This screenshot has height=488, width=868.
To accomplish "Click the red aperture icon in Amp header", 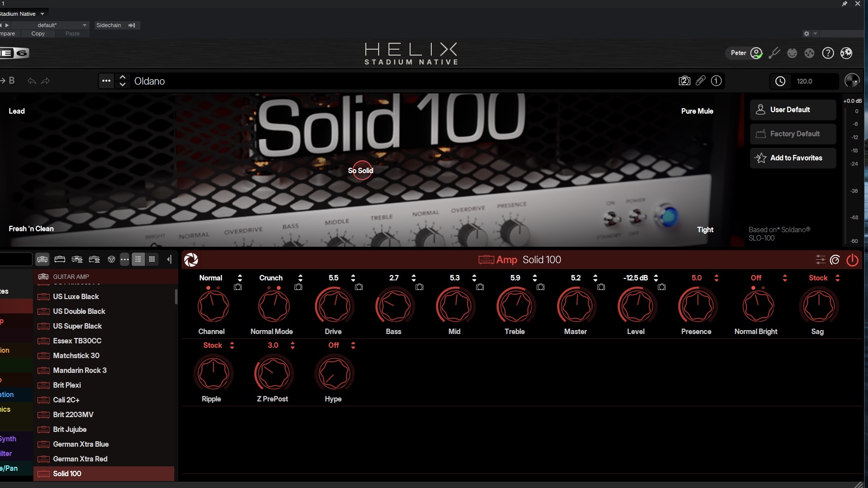I will click(x=191, y=260).
